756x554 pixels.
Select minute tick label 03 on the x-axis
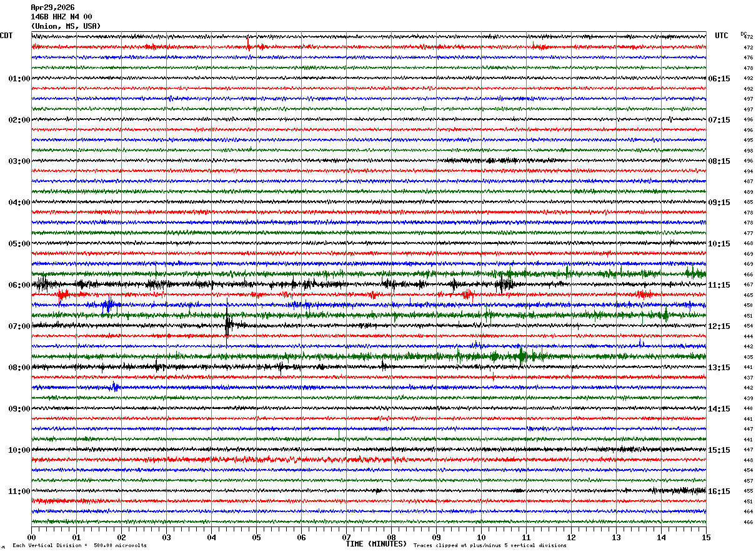coord(166,537)
